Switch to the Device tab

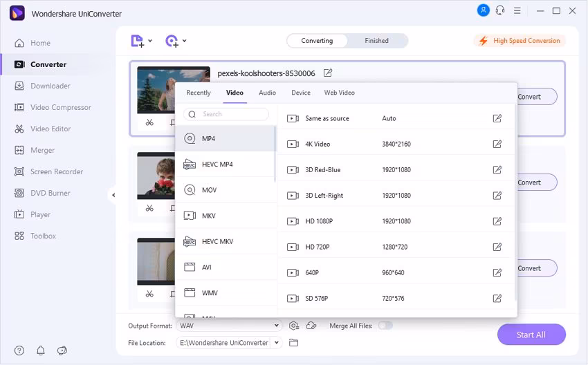(x=301, y=93)
